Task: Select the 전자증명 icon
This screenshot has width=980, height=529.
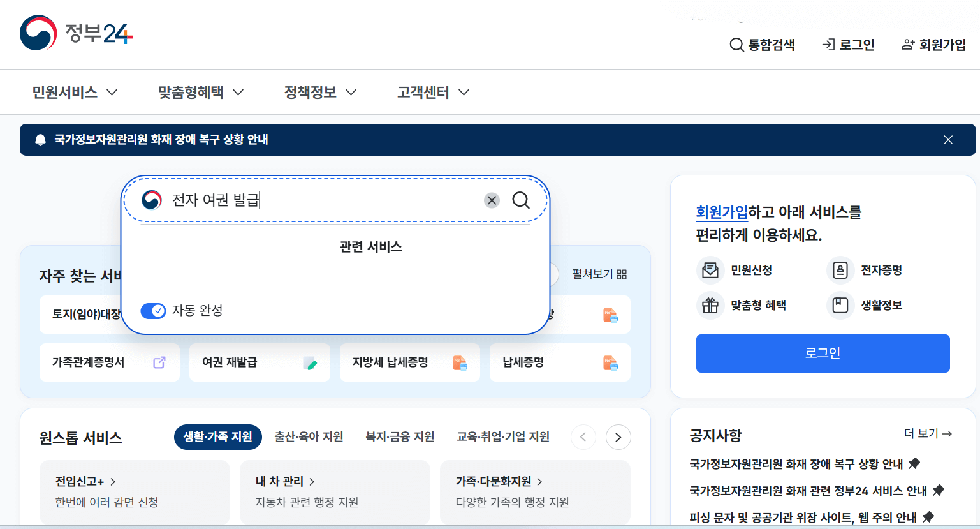Action: tap(840, 270)
